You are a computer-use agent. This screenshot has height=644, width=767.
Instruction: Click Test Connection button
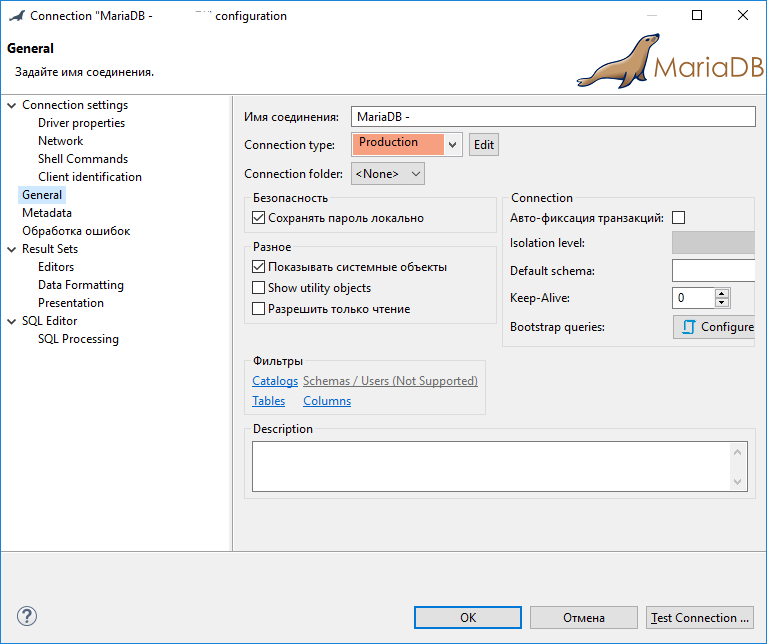(x=699, y=618)
